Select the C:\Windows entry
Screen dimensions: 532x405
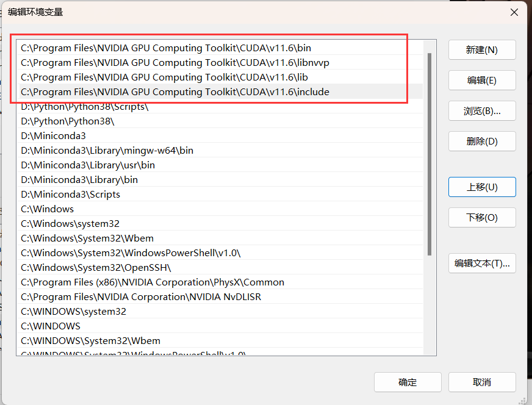[x=221, y=209]
